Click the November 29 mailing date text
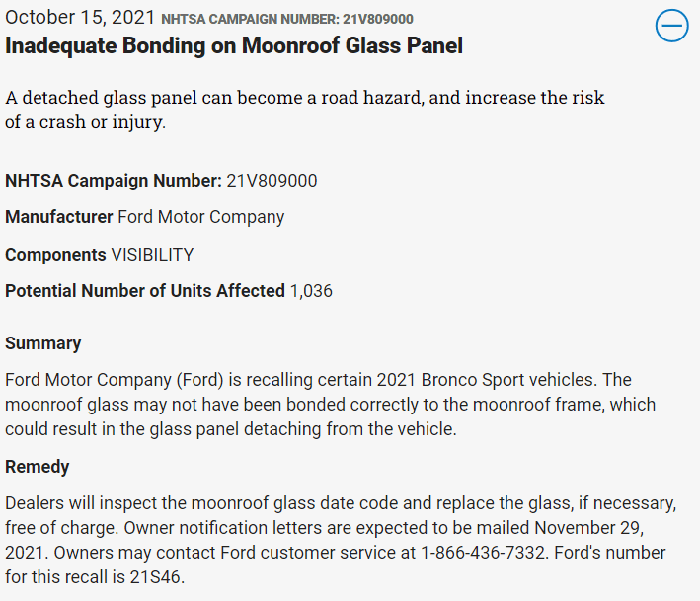Screen dimensions: 700x601 click(588, 528)
